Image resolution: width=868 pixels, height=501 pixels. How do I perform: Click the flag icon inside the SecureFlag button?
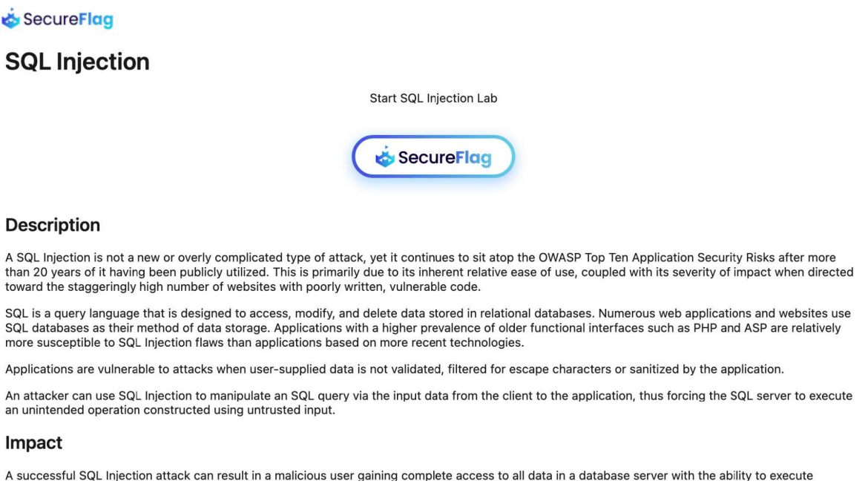click(385, 157)
